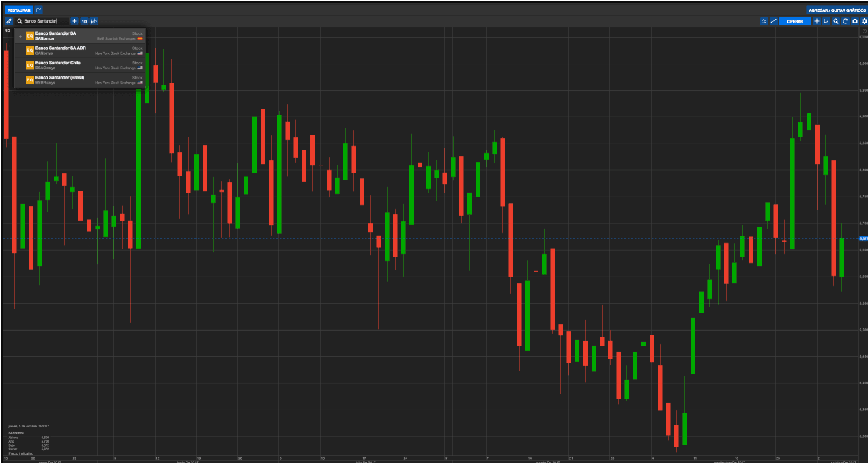Toggle the crosshair tool in right toolbar
The width and height of the screenshot is (868, 463).
(x=817, y=21)
